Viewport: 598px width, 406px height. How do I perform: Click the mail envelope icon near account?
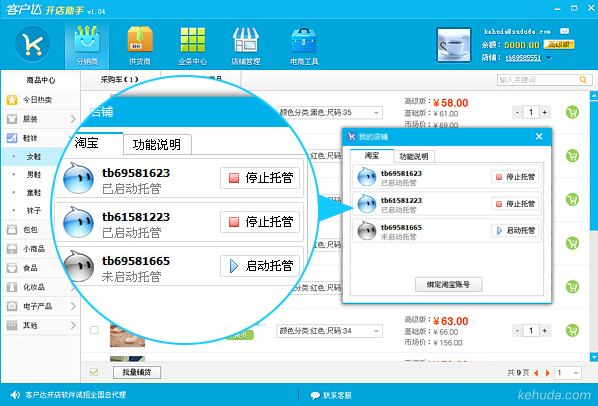pyautogui.click(x=564, y=31)
